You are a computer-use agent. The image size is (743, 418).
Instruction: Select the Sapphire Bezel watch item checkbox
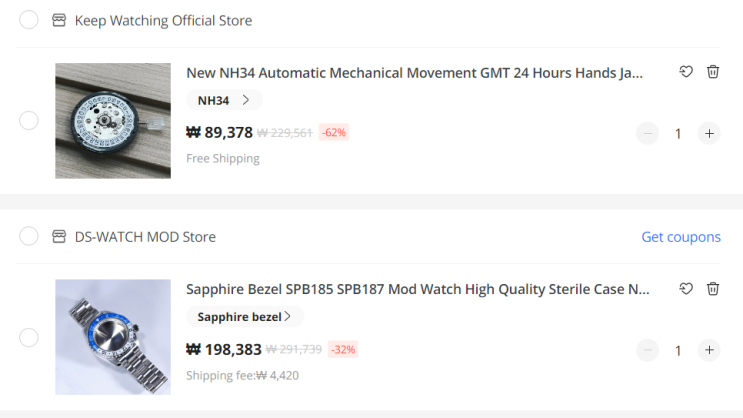(29, 338)
